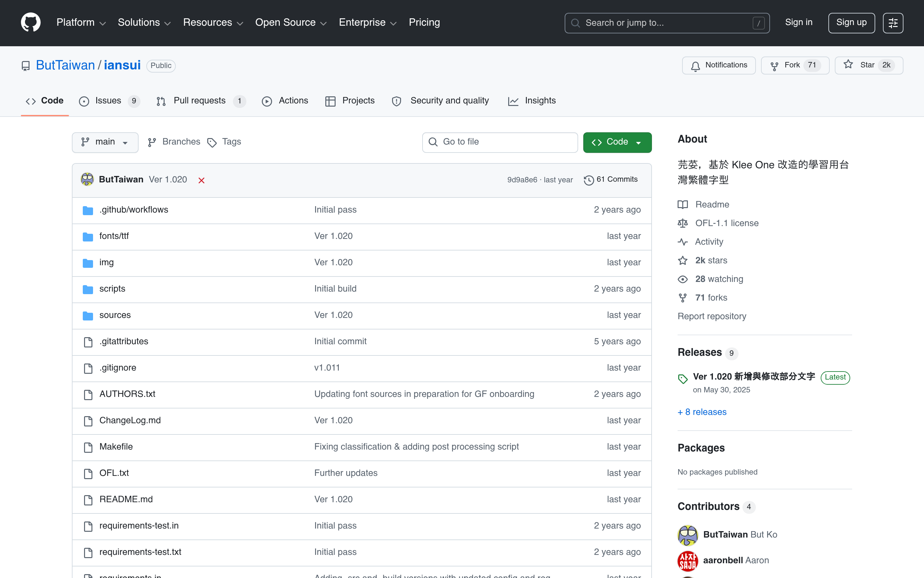Image resolution: width=924 pixels, height=578 pixels.
Task: Open the Tags link
Action: (x=224, y=142)
